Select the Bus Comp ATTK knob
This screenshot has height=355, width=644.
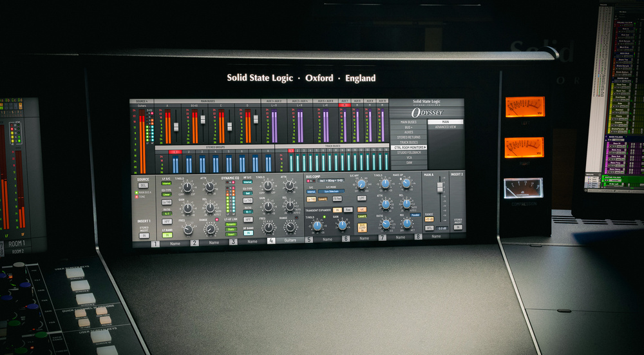386,204
